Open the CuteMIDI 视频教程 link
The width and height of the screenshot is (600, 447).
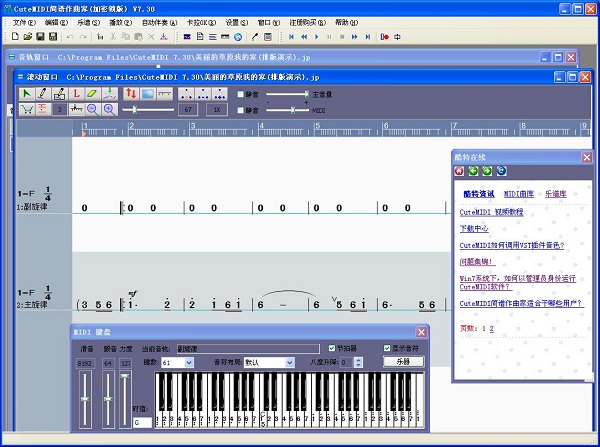click(x=490, y=212)
